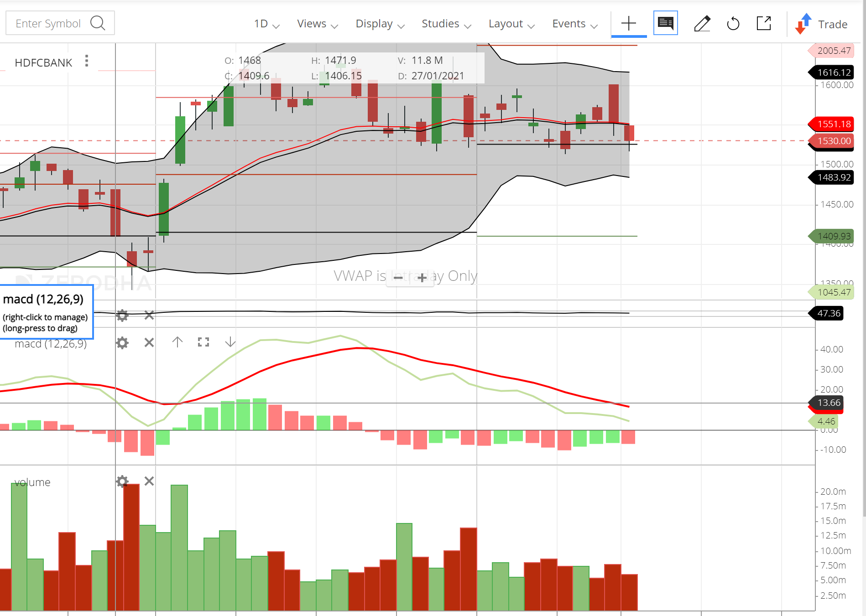
Task: Expand the Layout menu
Action: pyautogui.click(x=511, y=24)
